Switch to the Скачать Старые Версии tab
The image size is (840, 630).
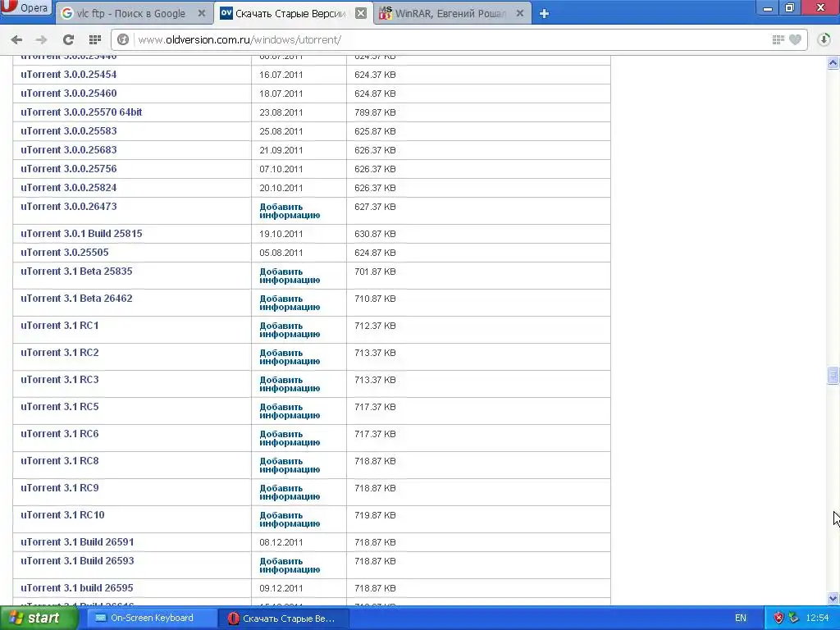[x=294, y=13]
